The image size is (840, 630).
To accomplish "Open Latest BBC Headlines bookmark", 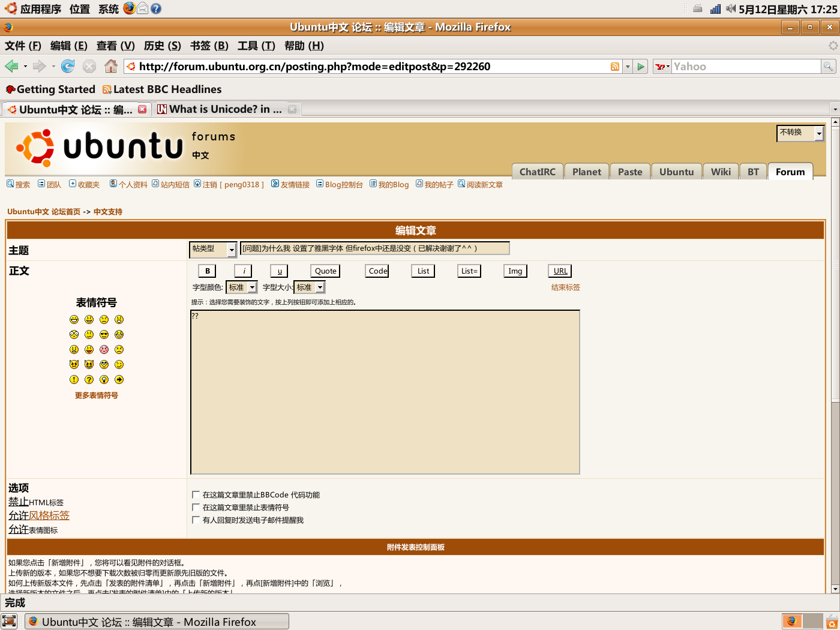I will pyautogui.click(x=162, y=89).
